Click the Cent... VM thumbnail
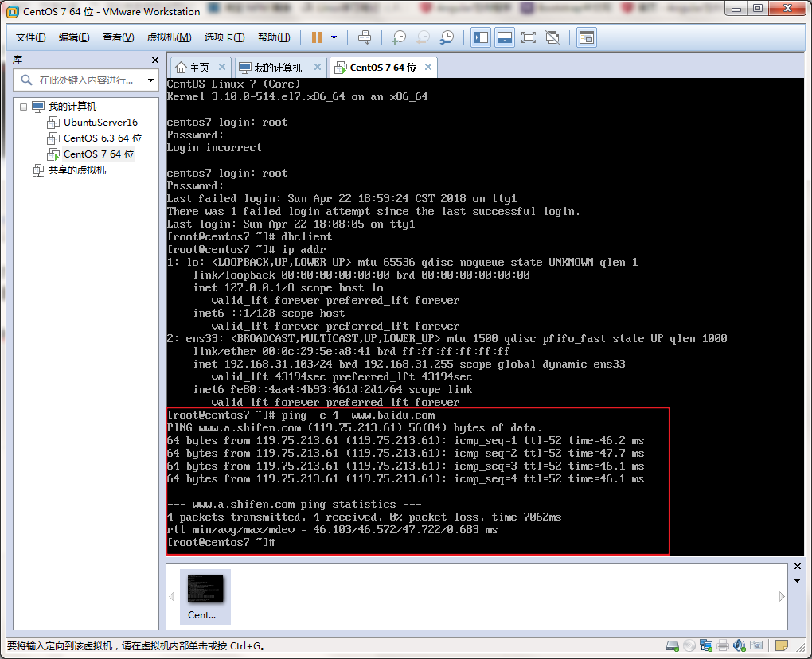 pyautogui.click(x=205, y=596)
